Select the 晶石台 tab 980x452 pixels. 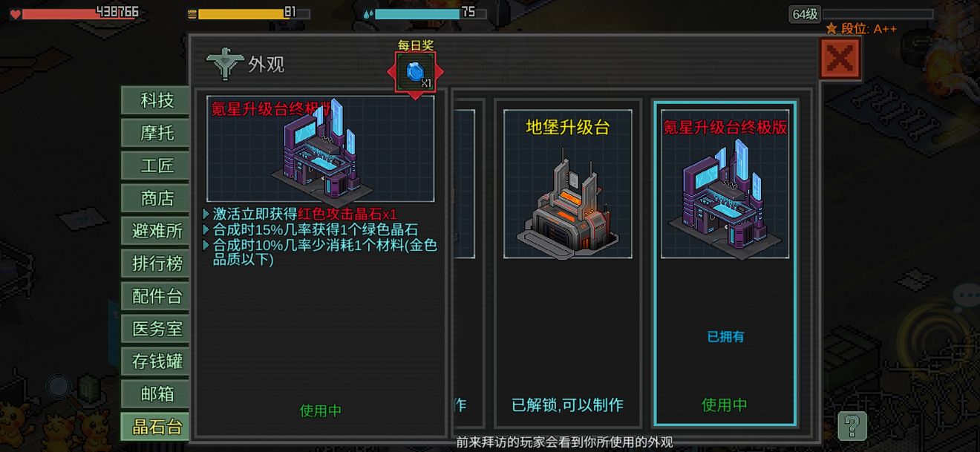point(157,426)
